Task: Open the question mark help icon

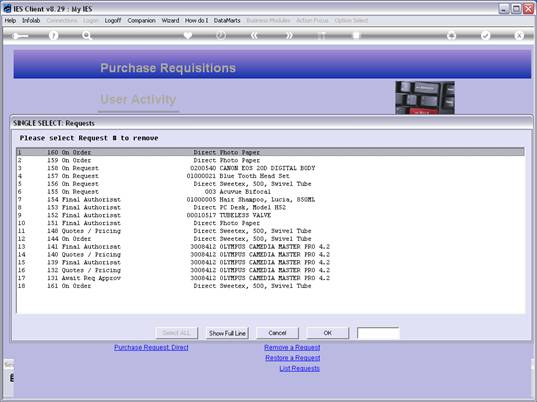Action: coord(53,36)
